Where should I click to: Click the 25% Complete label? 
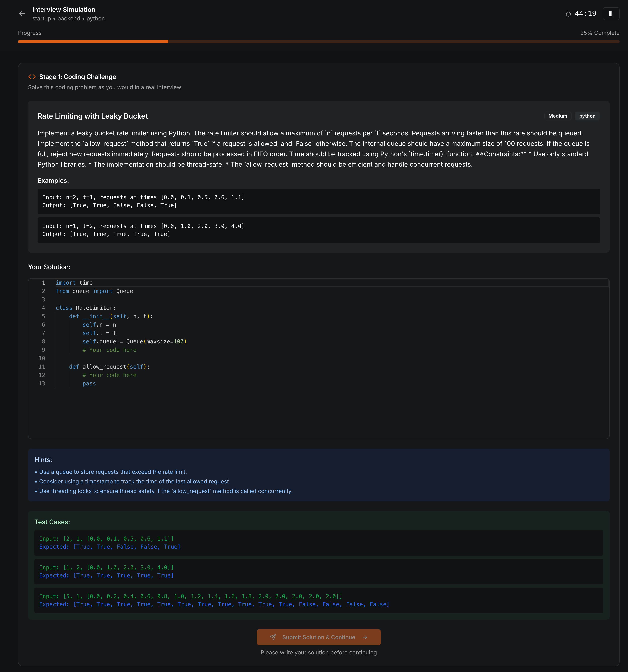click(600, 33)
